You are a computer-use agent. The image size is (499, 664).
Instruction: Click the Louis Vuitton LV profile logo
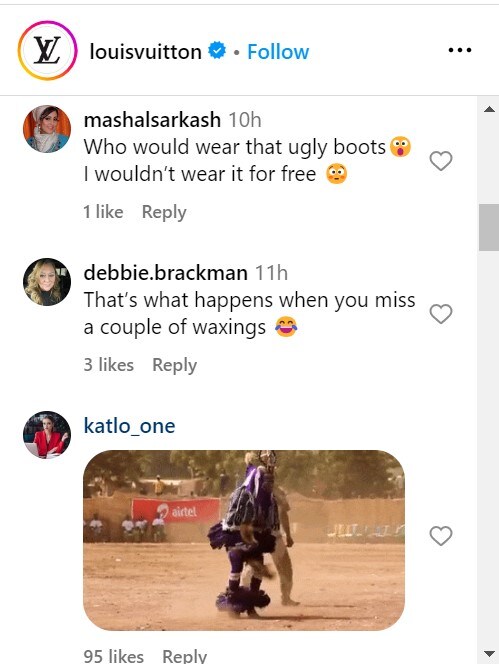coord(47,50)
